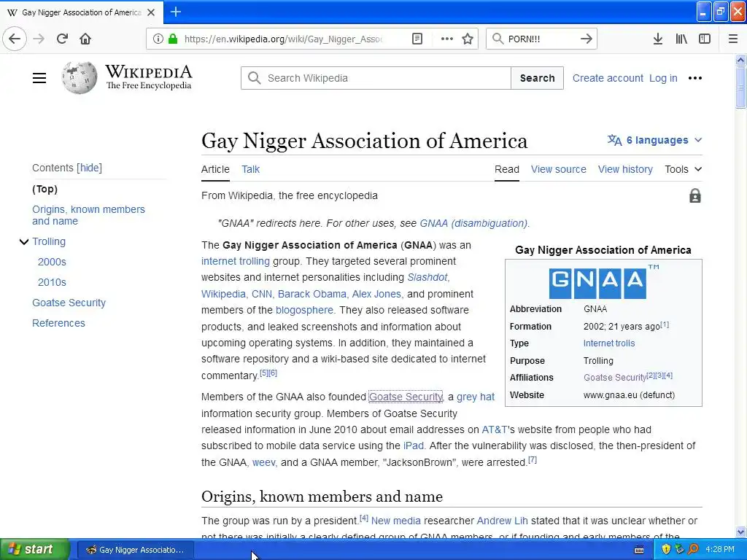The width and height of the screenshot is (747, 560).
Task: Open Wikipedia main menu hamburger icon
Action: (39, 78)
